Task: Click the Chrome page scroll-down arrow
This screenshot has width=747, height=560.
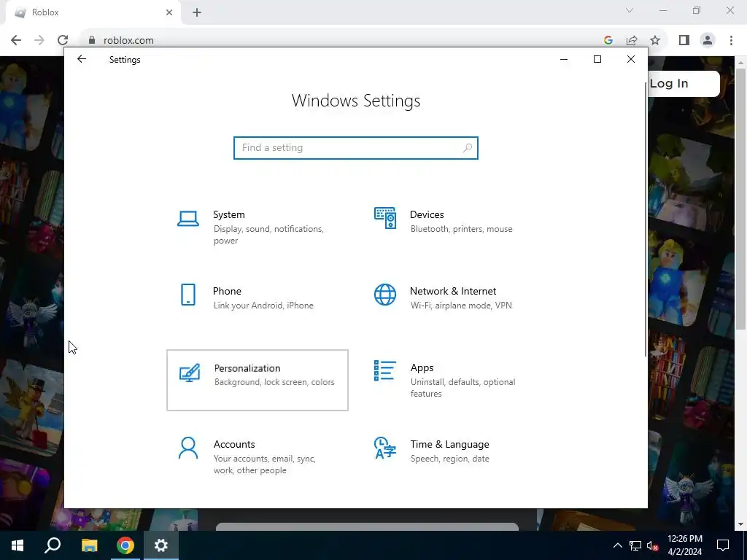Action: 740,524
